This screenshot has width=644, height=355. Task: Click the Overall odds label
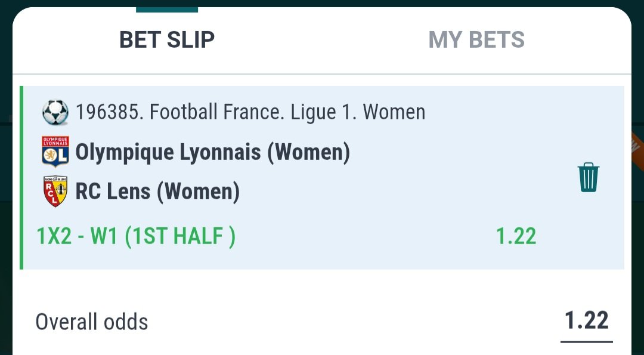91,322
